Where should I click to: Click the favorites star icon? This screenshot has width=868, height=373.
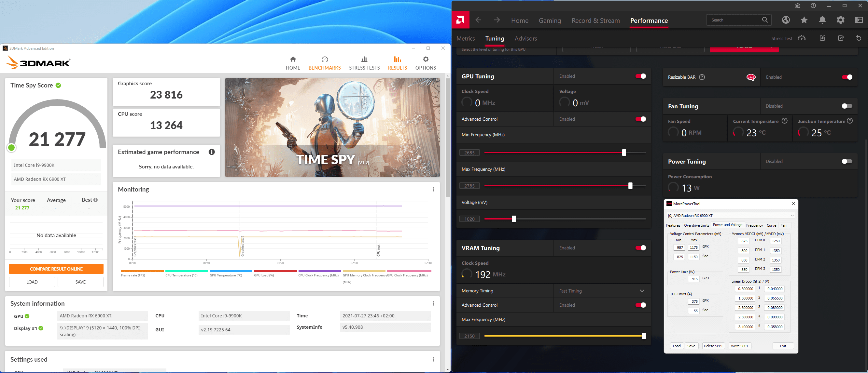[x=804, y=20]
